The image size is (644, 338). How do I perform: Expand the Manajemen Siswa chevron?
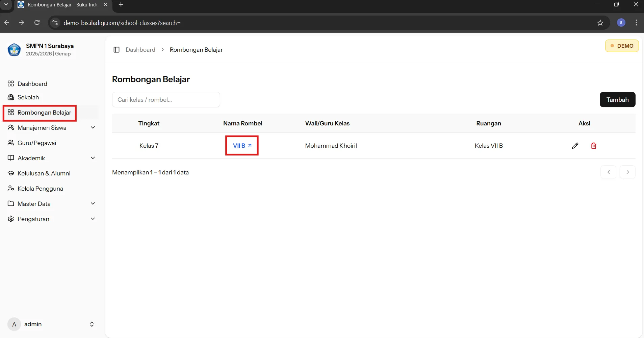93,127
